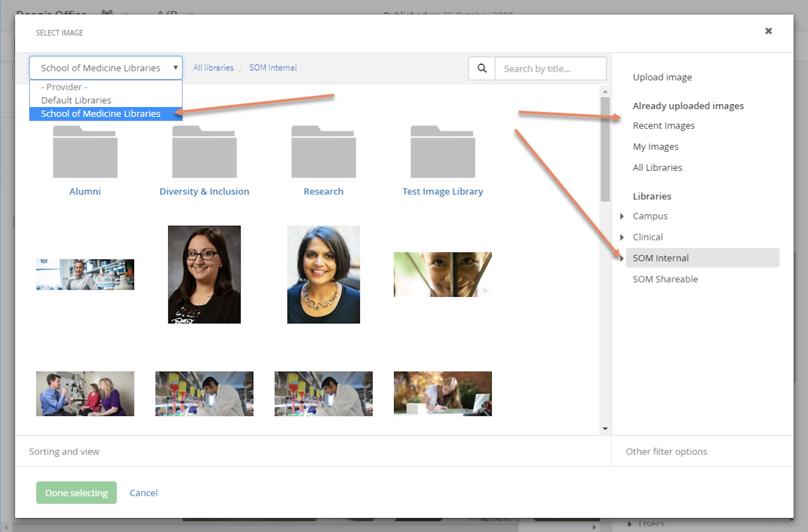Screen dimensions: 808x532
Task: Expand the SOM Internal library arrow
Action: 622,258
